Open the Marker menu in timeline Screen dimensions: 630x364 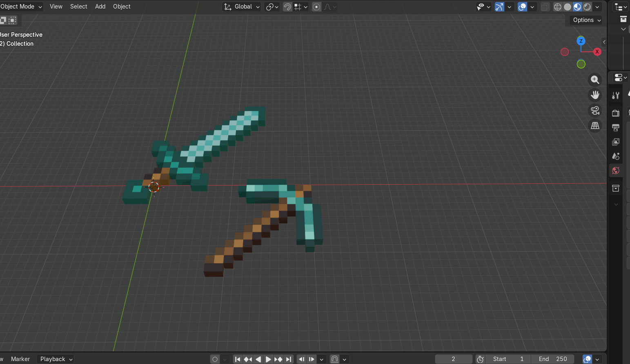(20, 359)
